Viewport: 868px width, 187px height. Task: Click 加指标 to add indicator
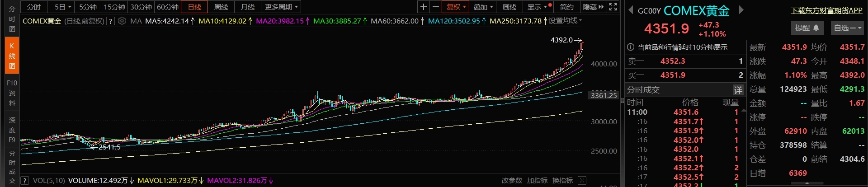[x=537, y=181]
